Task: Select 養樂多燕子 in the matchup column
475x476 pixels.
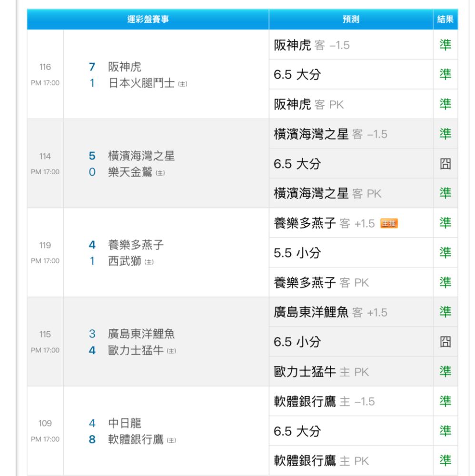Action: point(136,245)
